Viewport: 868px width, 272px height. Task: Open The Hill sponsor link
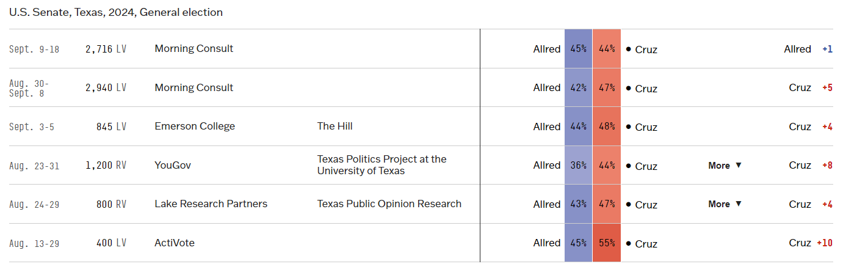tap(335, 127)
